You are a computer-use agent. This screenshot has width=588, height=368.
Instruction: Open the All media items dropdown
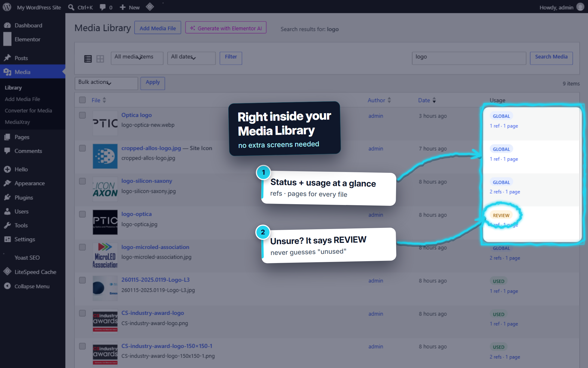(137, 58)
